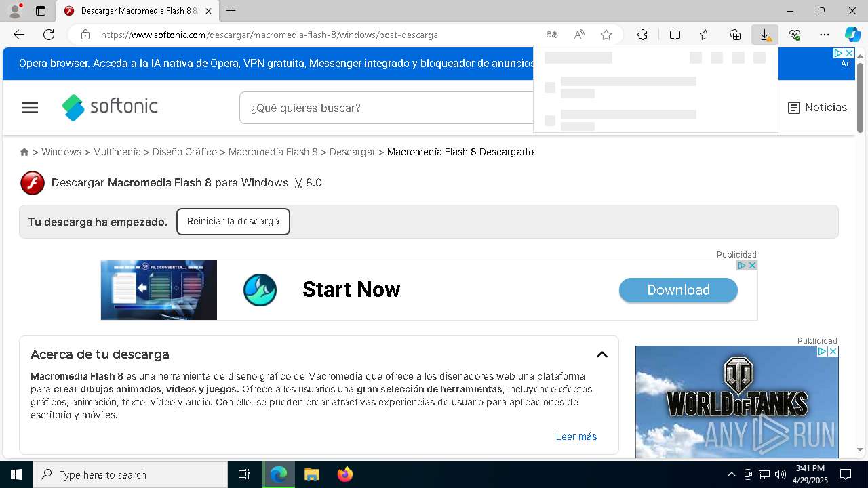Open Softonic hamburger menu
The height and width of the screenshot is (488, 868).
[30, 108]
